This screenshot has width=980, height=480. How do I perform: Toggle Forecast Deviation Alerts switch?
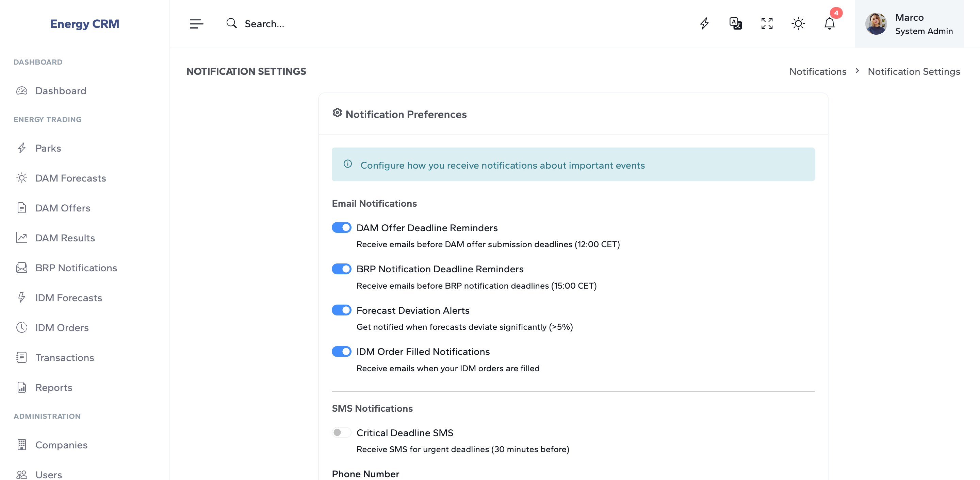click(x=341, y=310)
